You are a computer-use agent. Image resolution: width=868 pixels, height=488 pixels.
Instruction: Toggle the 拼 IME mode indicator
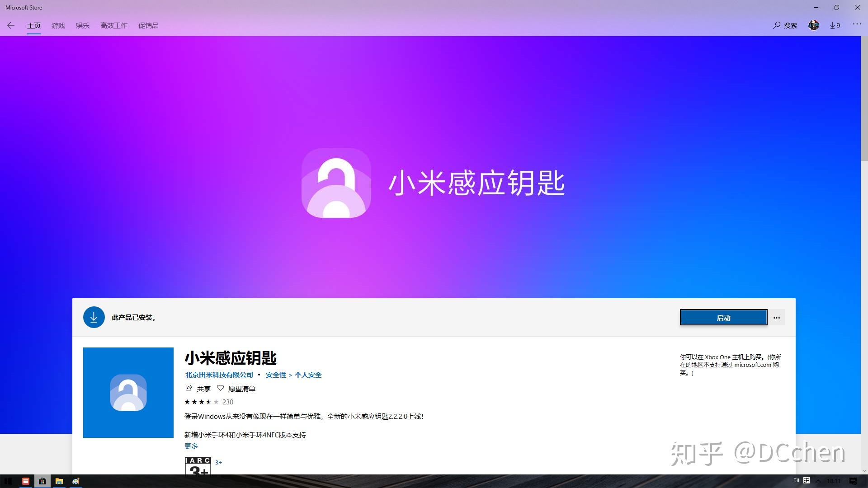tap(807, 481)
